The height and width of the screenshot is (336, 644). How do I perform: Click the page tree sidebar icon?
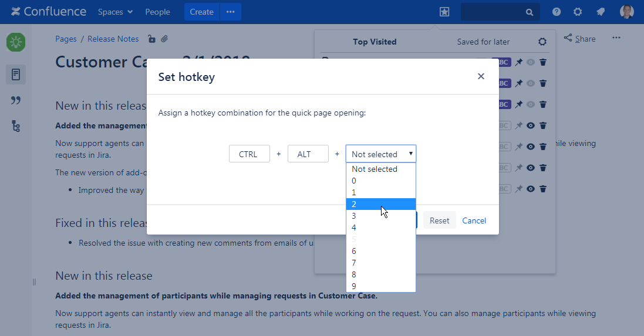(16, 125)
